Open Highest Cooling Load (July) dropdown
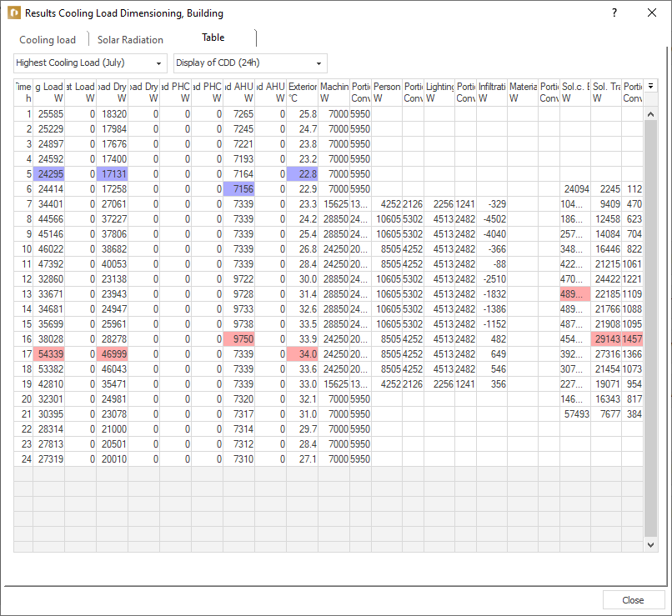This screenshot has height=616, width=672. click(x=90, y=63)
